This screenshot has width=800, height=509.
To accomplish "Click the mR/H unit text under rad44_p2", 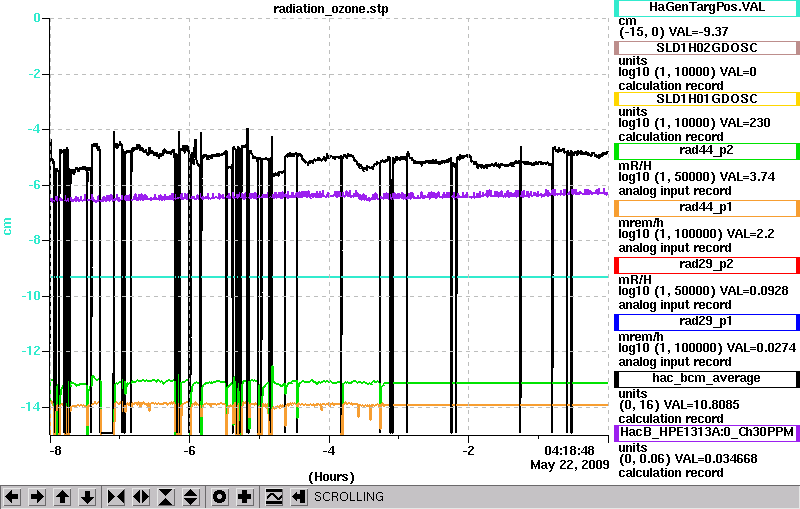I will click(x=635, y=166).
